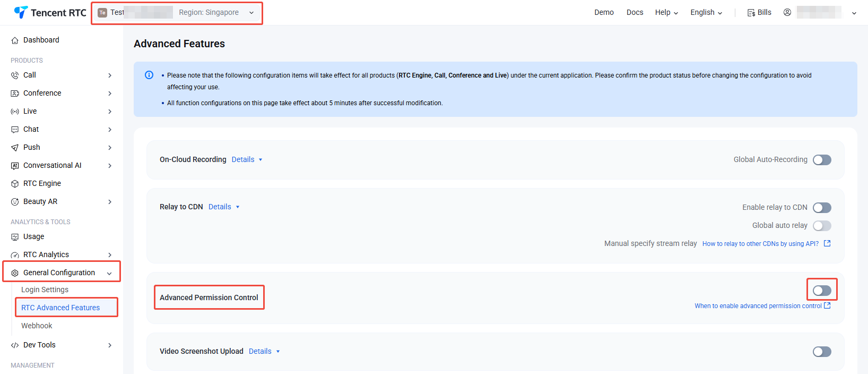Click the General Configuration gear icon
The image size is (868, 374).
(x=15, y=273)
